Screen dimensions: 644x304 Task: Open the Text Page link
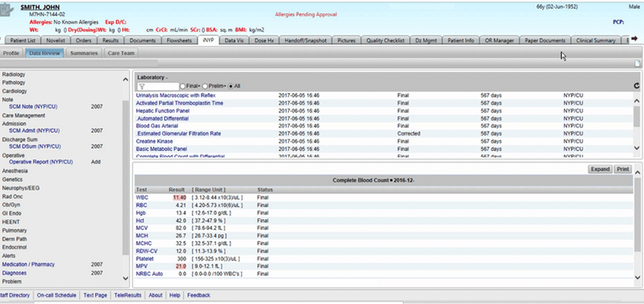point(95,295)
